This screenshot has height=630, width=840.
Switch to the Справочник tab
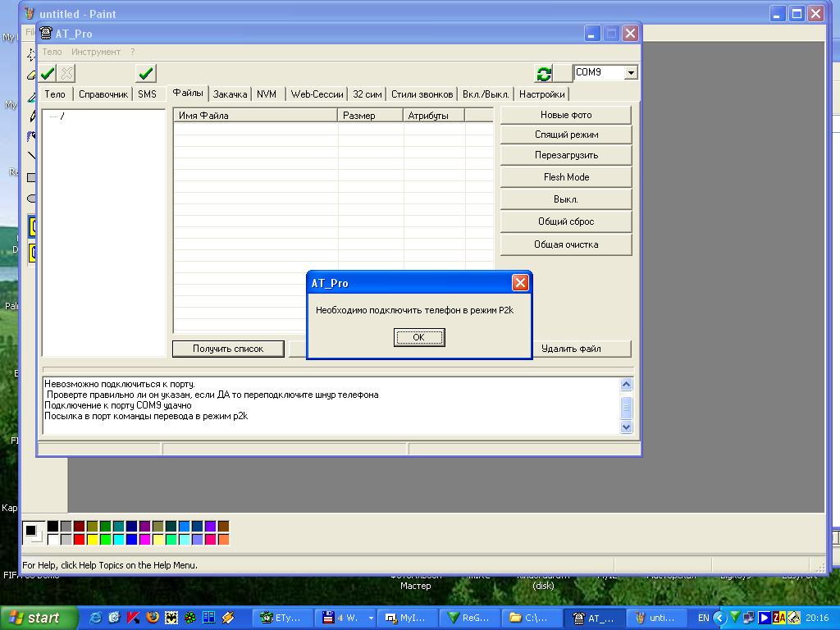[x=103, y=94]
